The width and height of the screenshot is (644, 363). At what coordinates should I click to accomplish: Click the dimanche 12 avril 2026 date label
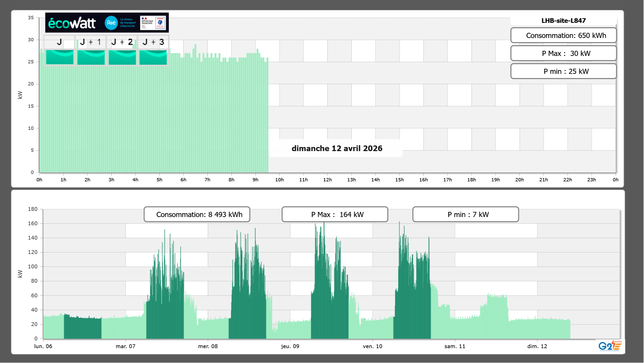337,148
